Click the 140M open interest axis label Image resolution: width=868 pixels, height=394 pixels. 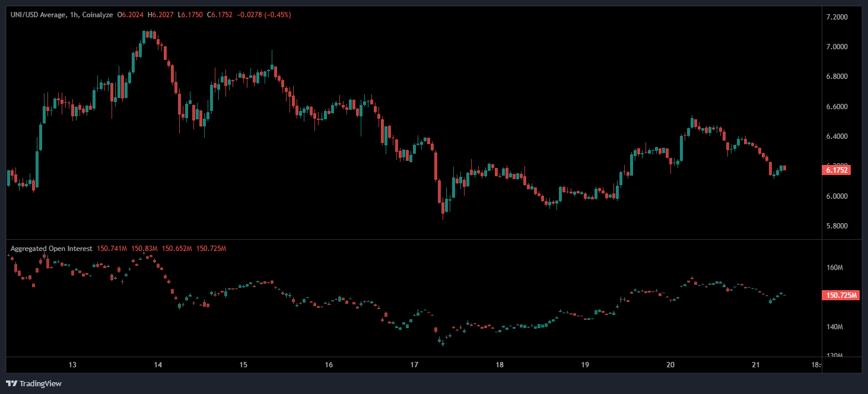coord(835,327)
